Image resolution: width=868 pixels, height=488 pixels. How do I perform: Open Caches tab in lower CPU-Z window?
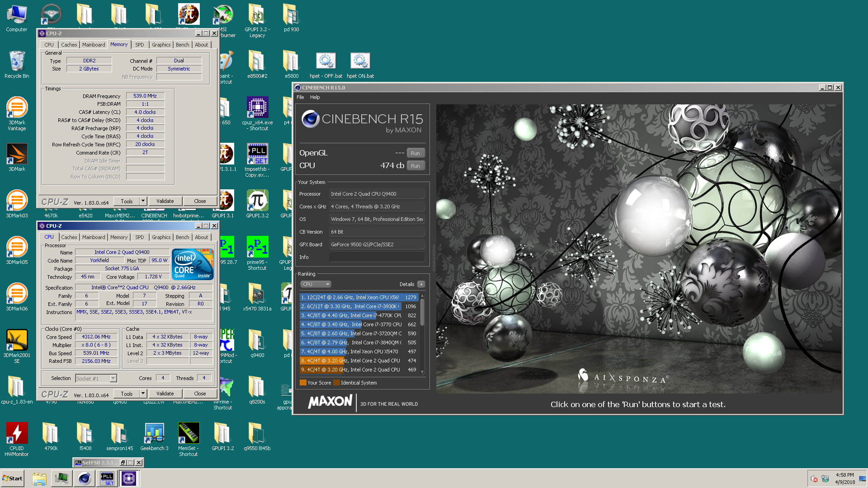[69, 237]
